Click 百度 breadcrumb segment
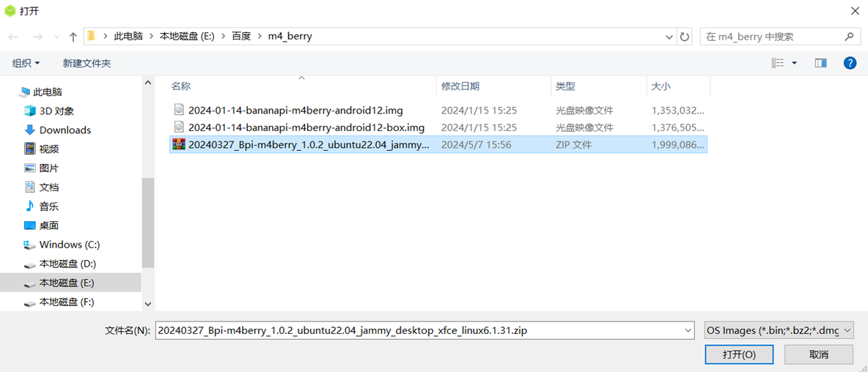This screenshot has height=372, width=868. [x=241, y=37]
